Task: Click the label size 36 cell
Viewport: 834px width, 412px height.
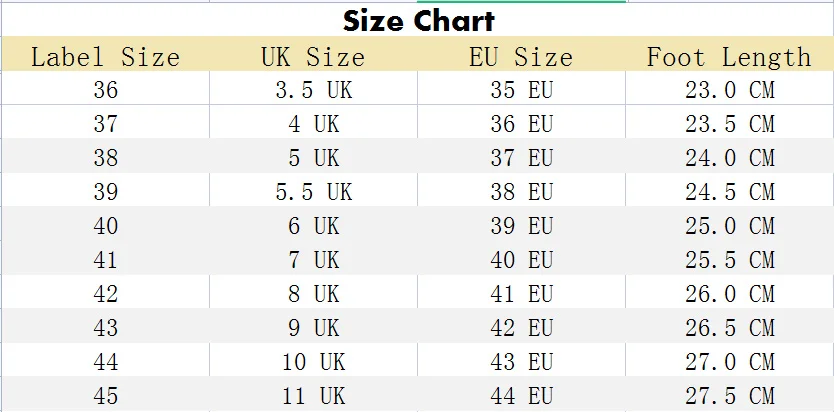Action: click(x=105, y=88)
